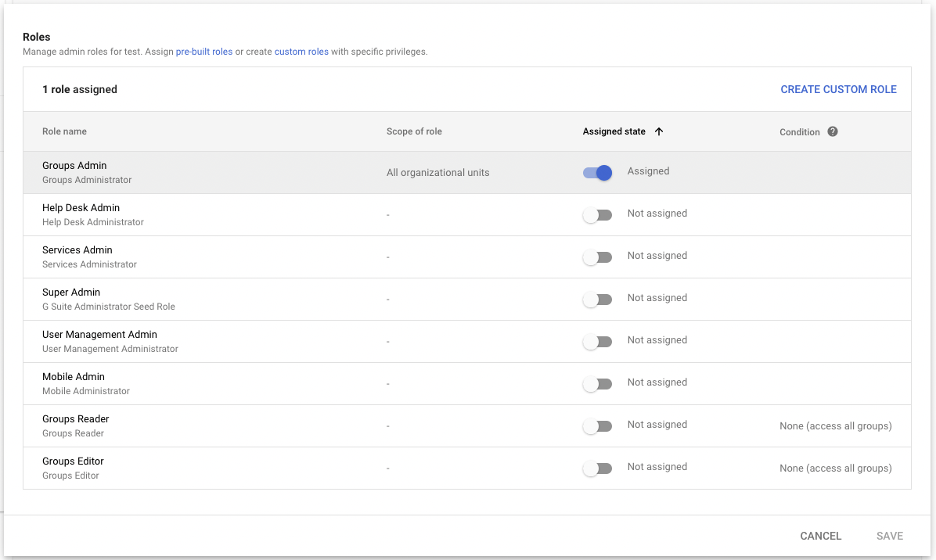
Task: Click the '1 role assigned' heading
Action: coord(80,89)
